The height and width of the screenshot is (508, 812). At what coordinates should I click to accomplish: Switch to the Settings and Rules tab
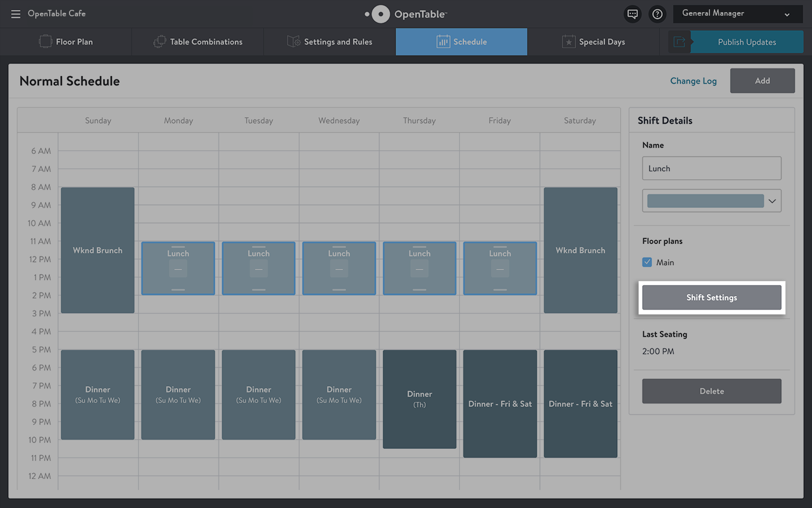coord(329,42)
